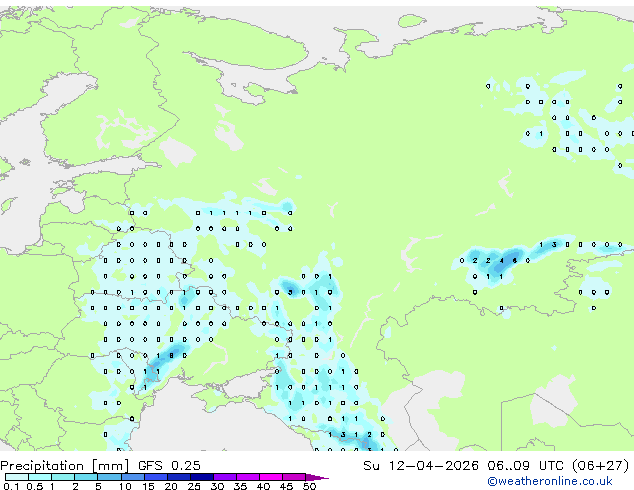
Task: Pick the legend swatch between 45 and 50
Action: [294, 477]
